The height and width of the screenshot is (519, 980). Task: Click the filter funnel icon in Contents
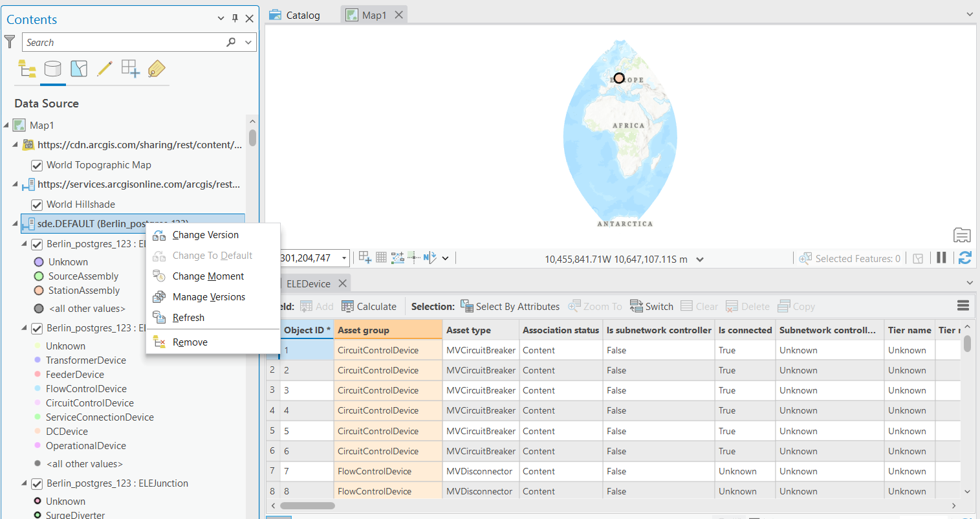tap(10, 42)
